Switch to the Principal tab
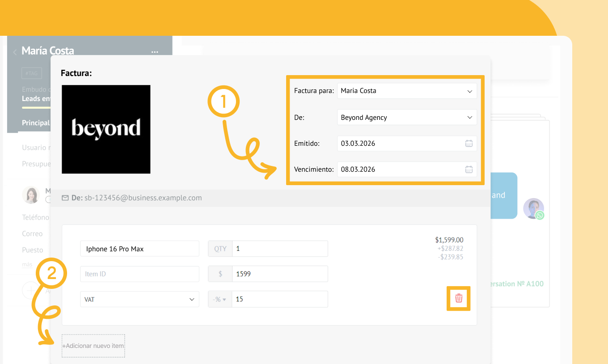Viewport: 608px width, 364px height. pyautogui.click(x=36, y=123)
